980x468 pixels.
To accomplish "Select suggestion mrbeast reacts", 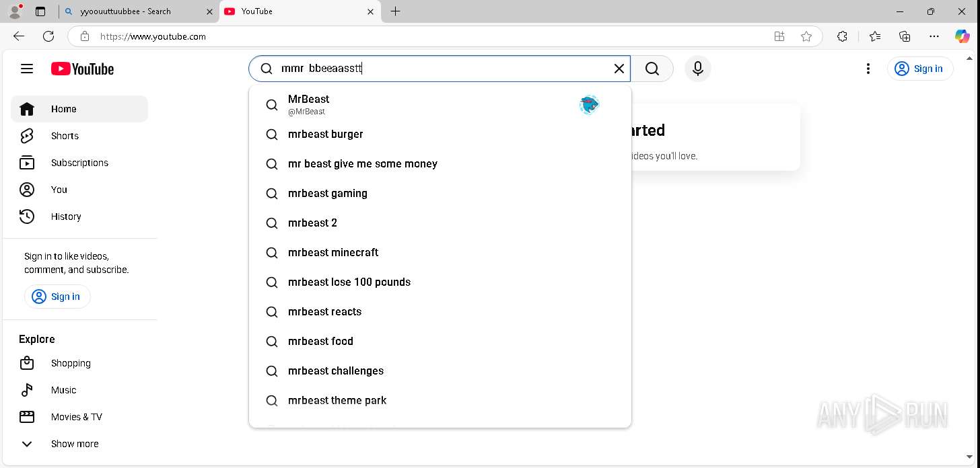I will [x=440, y=311].
